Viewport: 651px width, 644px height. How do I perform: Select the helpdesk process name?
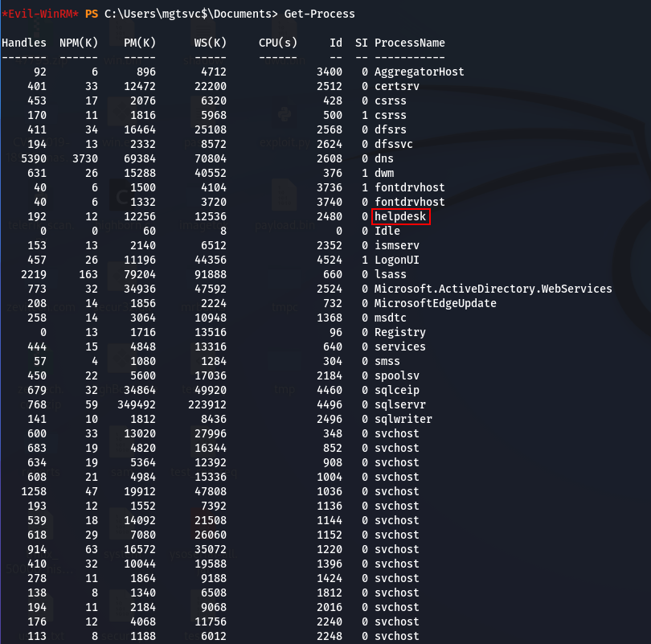399,216
